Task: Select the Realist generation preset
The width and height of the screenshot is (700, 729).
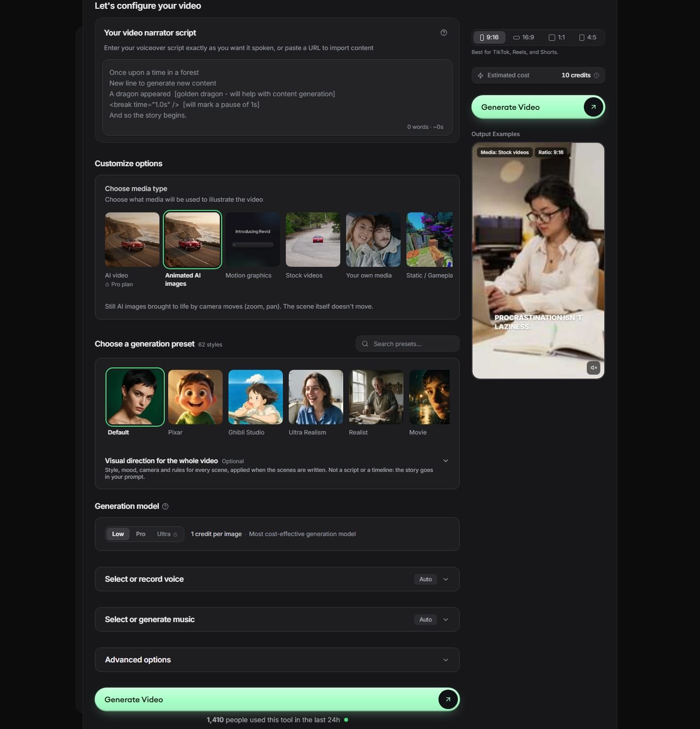Action: 376,397
